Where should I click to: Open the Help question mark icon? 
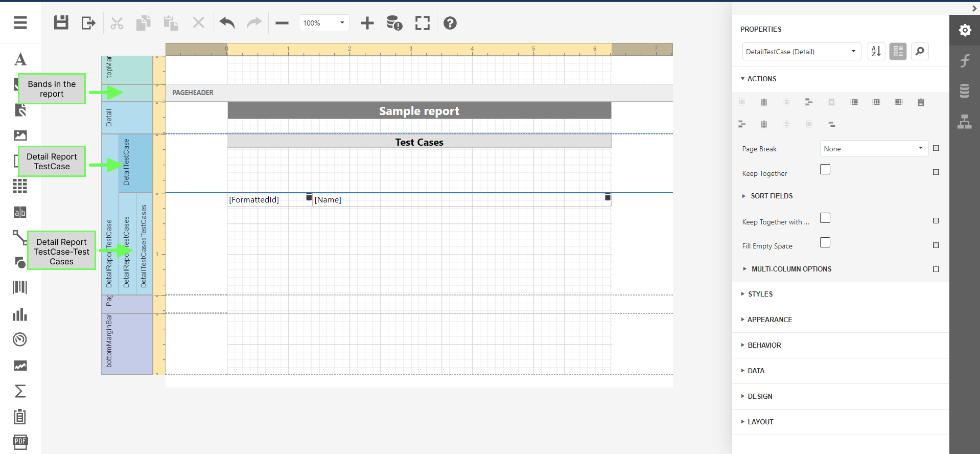tap(450, 23)
